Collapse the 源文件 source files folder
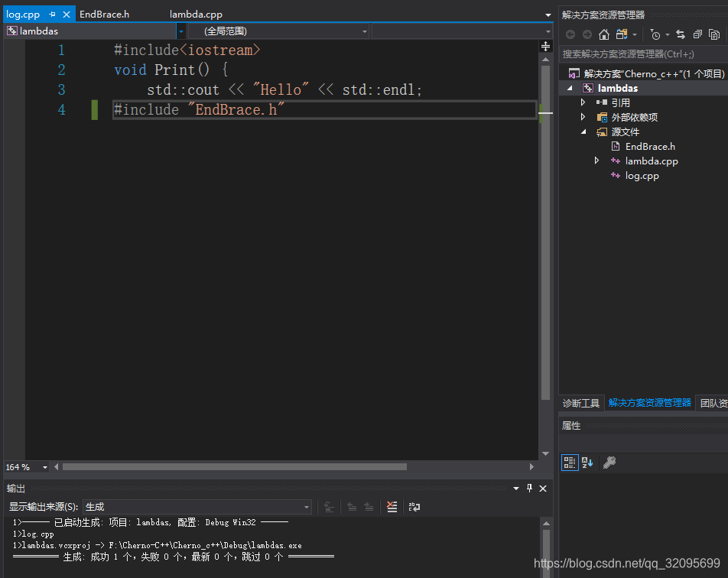This screenshot has width=728, height=578. pos(583,132)
